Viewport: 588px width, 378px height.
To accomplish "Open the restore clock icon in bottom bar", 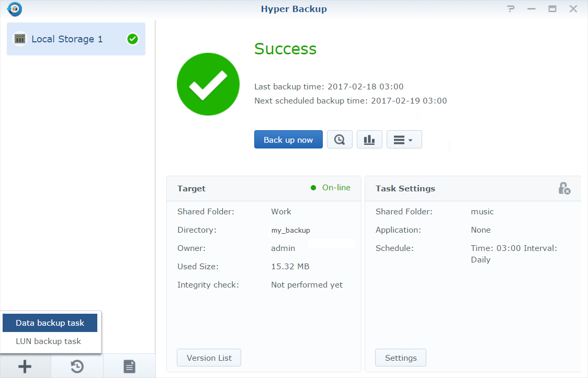I will (x=77, y=366).
